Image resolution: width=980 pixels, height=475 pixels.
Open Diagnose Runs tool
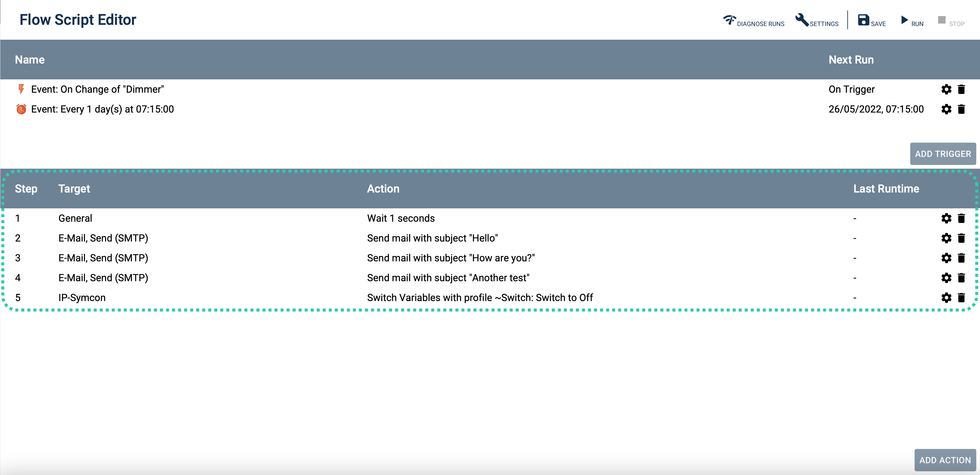pos(753,20)
